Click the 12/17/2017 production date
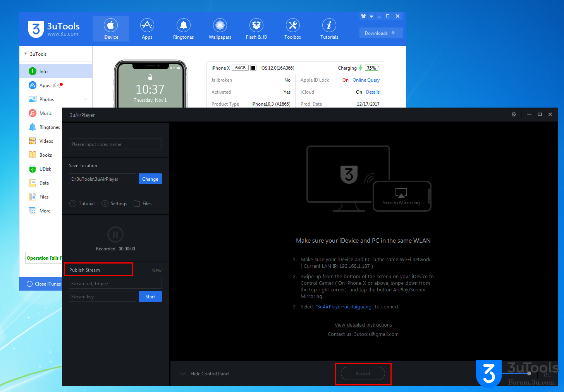This screenshot has height=392, width=564. point(368,104)
